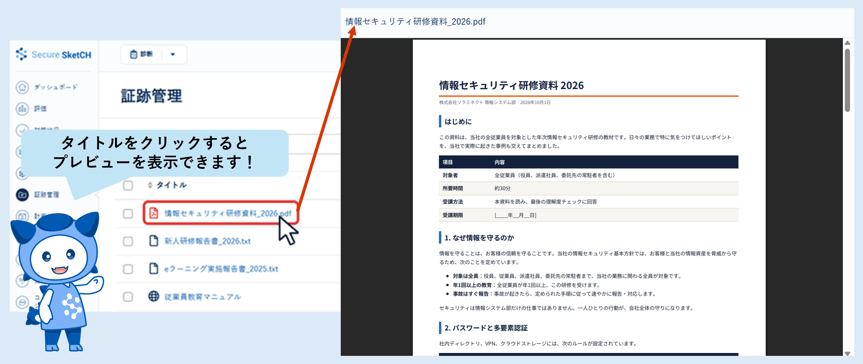Click the 証跡管理 page heading
Viewport: 863px width, 364px height.
pos(151,96)
